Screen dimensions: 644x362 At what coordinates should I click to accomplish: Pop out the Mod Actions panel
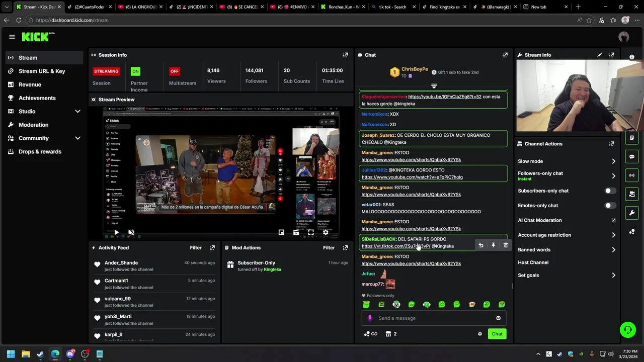(345, 247)
